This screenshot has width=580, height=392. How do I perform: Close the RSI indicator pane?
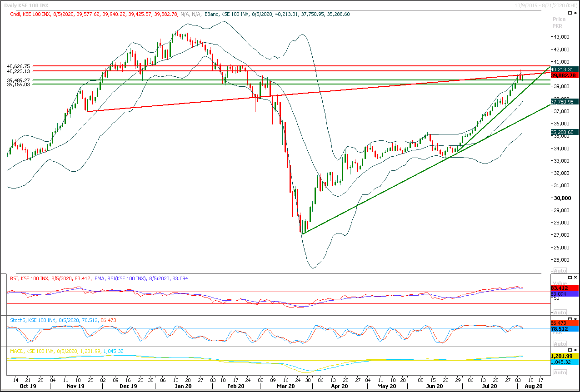click(576, 277)
